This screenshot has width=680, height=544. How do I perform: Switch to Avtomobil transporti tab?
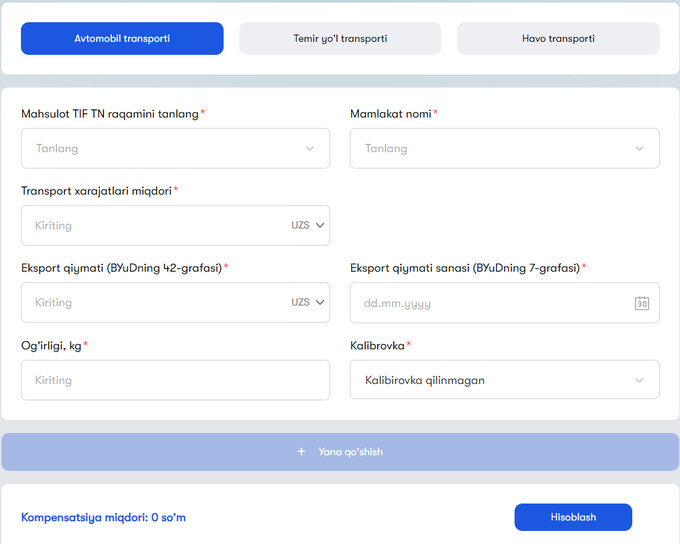coord(122,39)
